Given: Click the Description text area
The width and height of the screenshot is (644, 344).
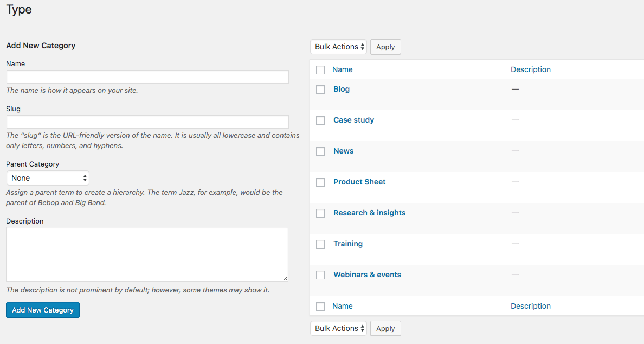Looking at the screenshot, I should pyautogui.click(x=147, y=254).
